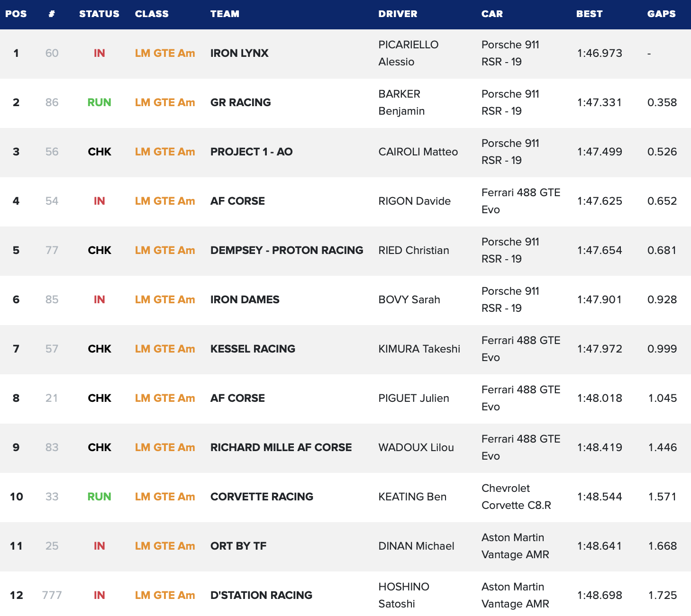The image size is (691, 616).
Task: Click the BEST column header
Action: point(589,14)
